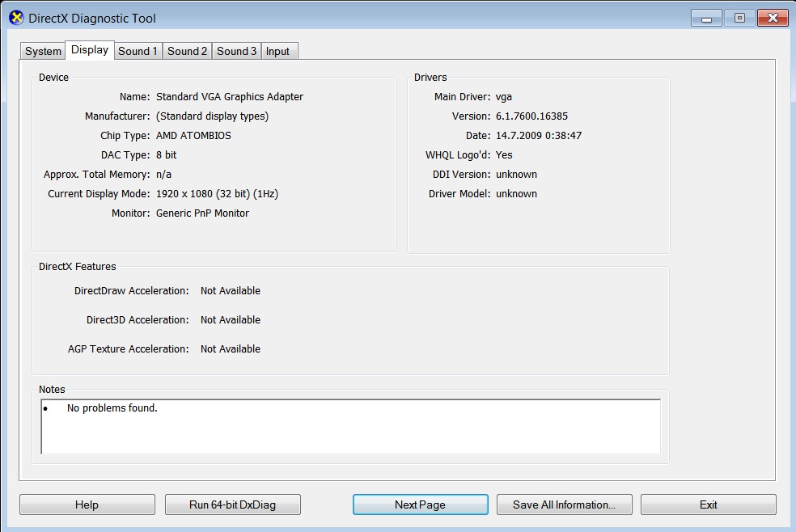Click the Next Page button
This screenshot has height=532, width=796.
(421, 505)
